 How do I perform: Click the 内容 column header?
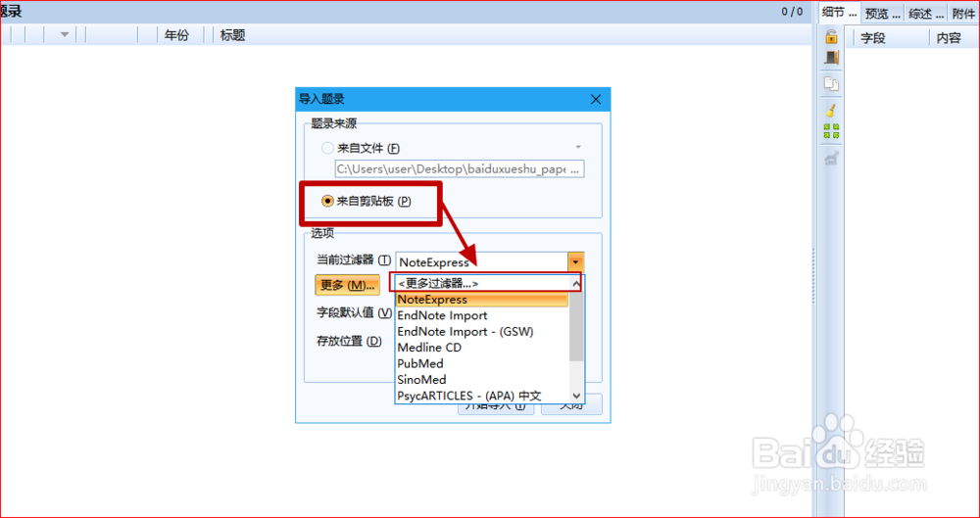tap(948, 38)
